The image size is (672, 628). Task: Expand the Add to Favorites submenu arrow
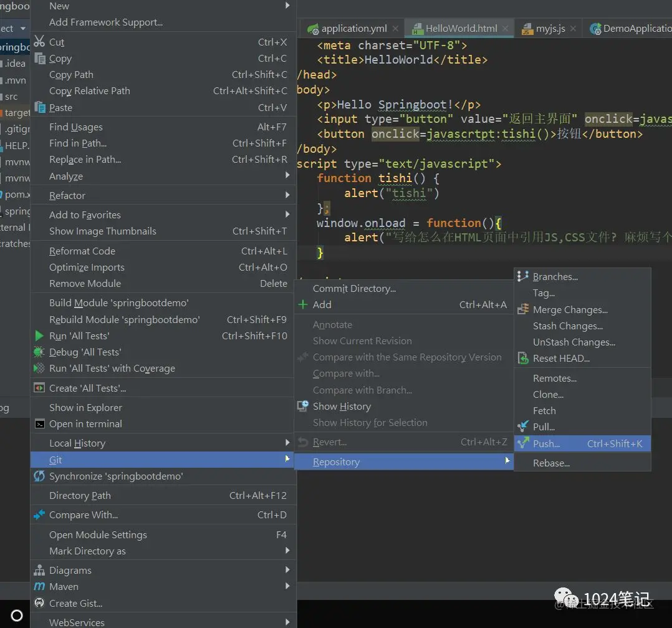(x=287, y=215)
